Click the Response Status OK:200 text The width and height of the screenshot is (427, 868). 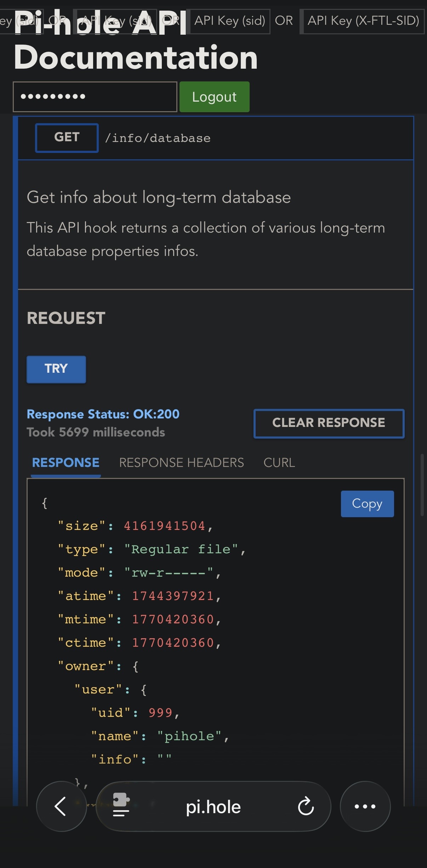pos(103,414)
